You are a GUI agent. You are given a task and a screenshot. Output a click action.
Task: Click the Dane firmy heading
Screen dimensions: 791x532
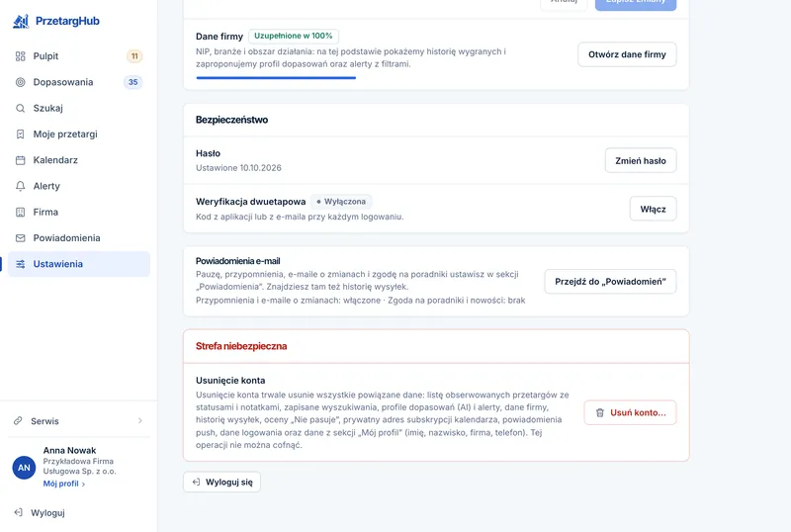[x=220, y=37]
